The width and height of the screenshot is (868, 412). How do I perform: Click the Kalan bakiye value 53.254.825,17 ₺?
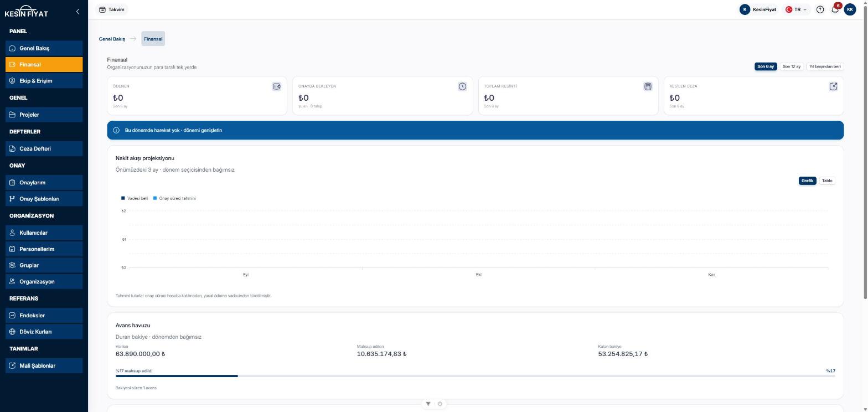tap(623, 354)
